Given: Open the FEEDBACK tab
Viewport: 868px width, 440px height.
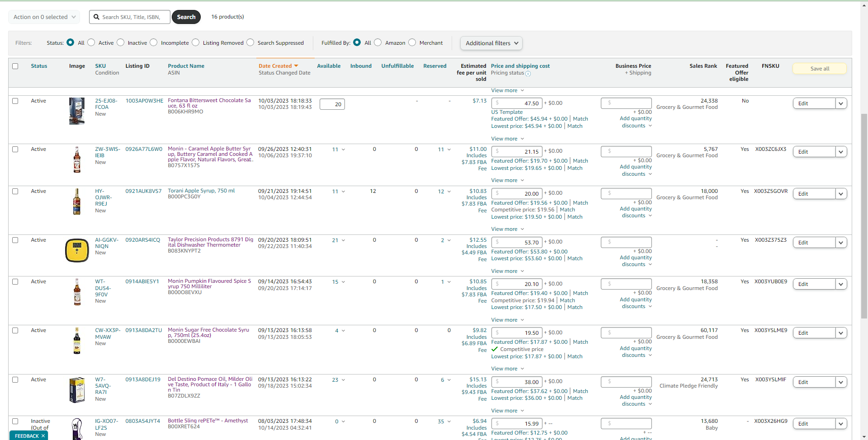Looking at the screenshot, I should (x=27, y=436).
